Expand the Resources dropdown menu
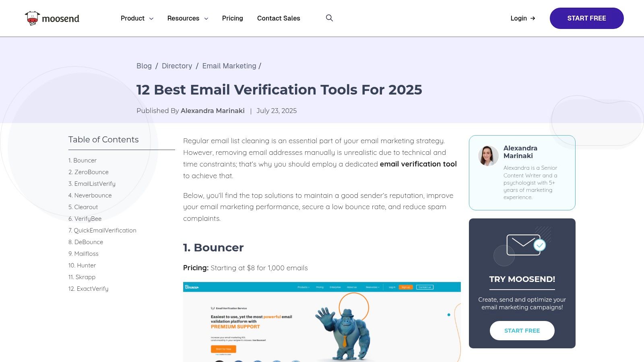The image size is (644, 362). 188,18
